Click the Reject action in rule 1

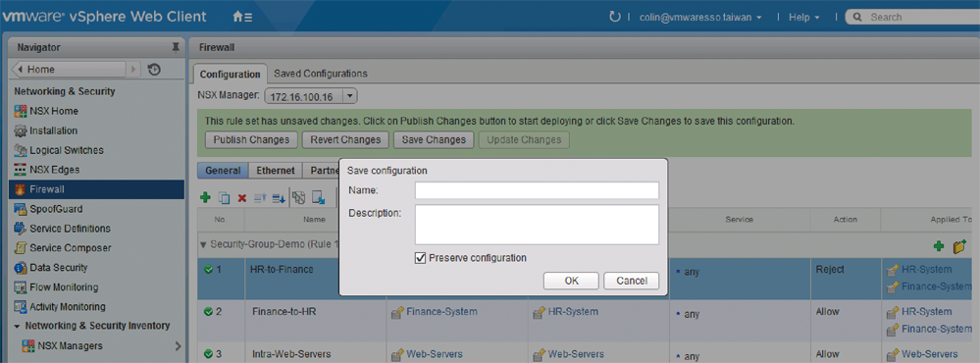click(830, 269)
